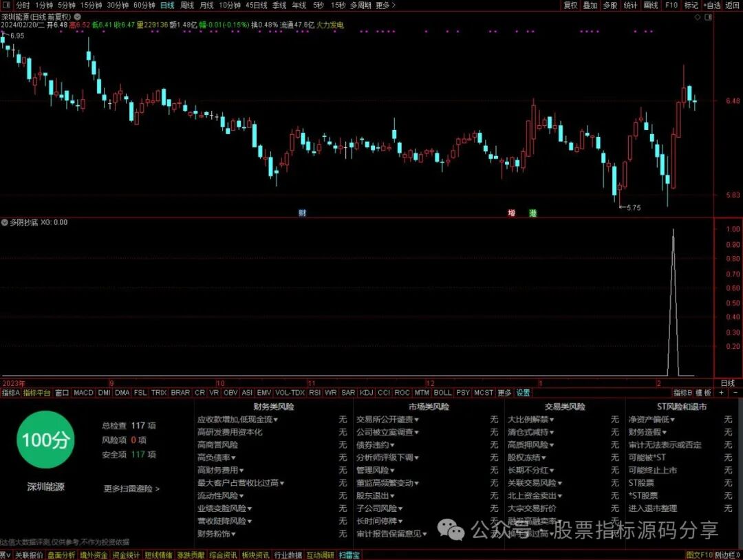Expand 高质押风险 risk item
The image size is (743, 560).
point(530,445)
